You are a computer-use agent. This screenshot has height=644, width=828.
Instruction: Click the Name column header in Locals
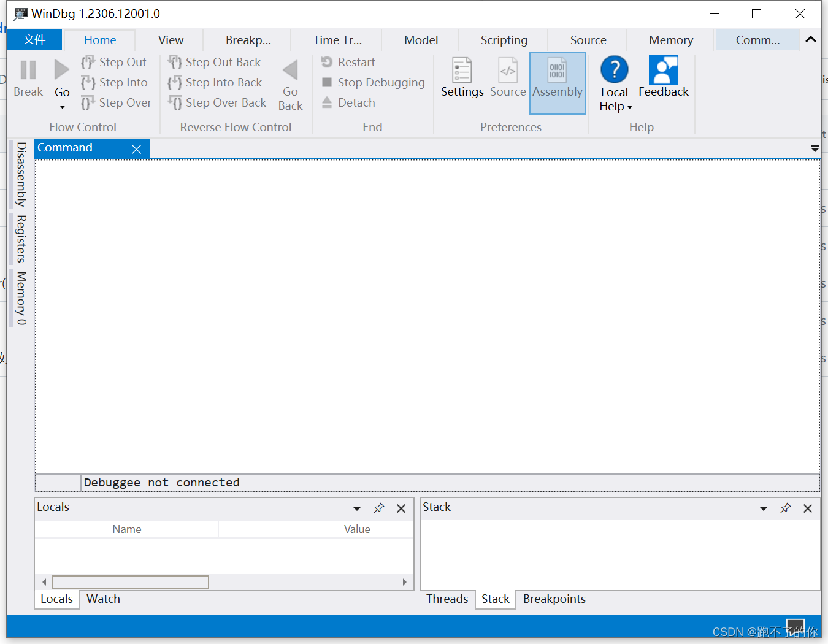(x=127, y=529)
